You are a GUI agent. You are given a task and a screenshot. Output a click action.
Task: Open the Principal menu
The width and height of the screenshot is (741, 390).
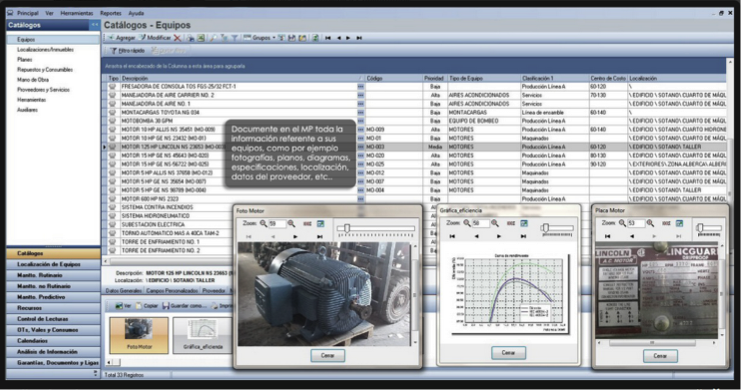click(x=27, y=13)
